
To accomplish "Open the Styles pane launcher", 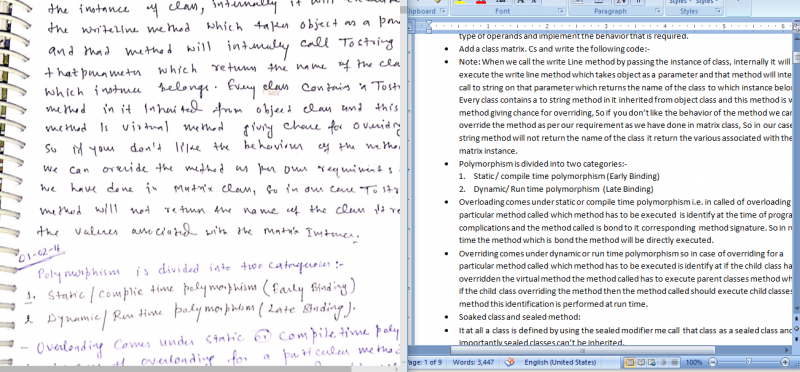I will coord(718,11).
